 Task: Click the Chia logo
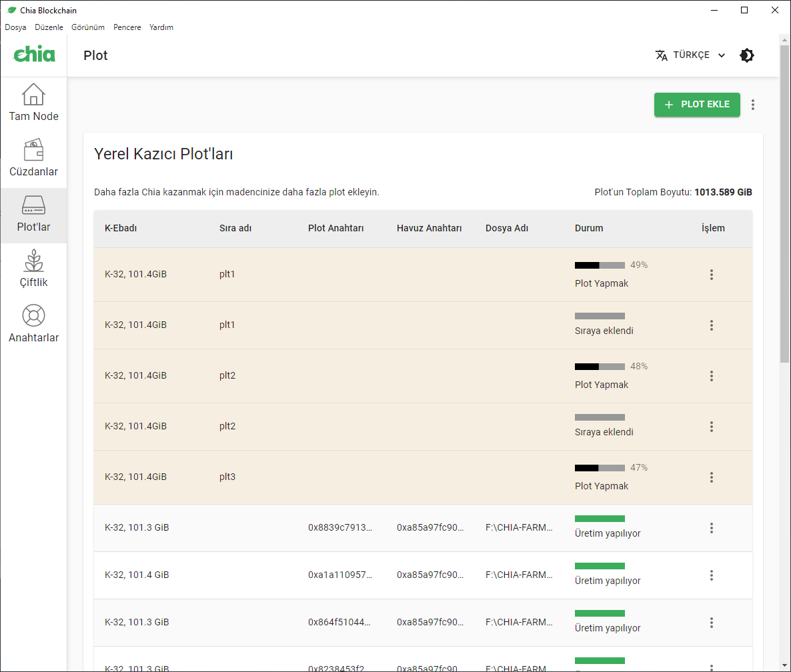tap(34, 55)
